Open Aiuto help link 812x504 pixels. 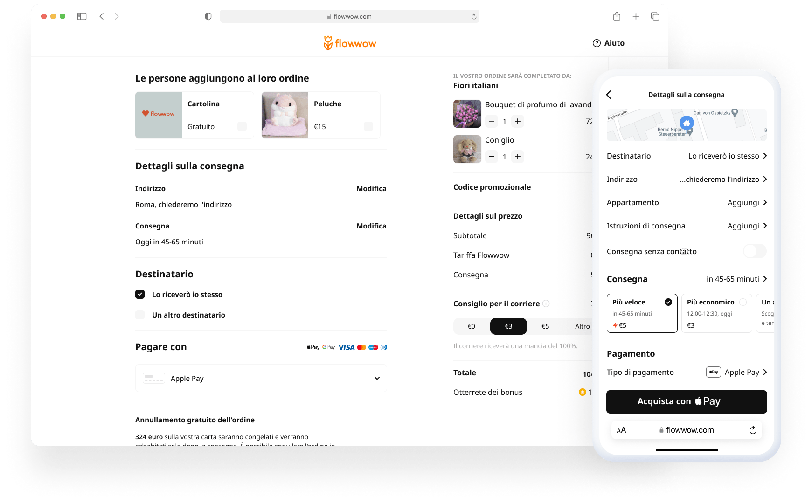click(x=609, y=43)
